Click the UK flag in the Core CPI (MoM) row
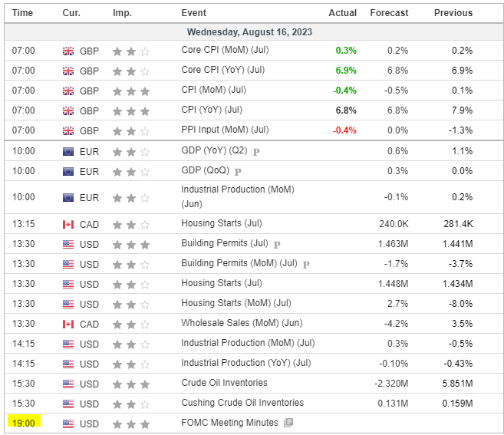Screen dimensions: 504x435 click(x=68, y=51)
